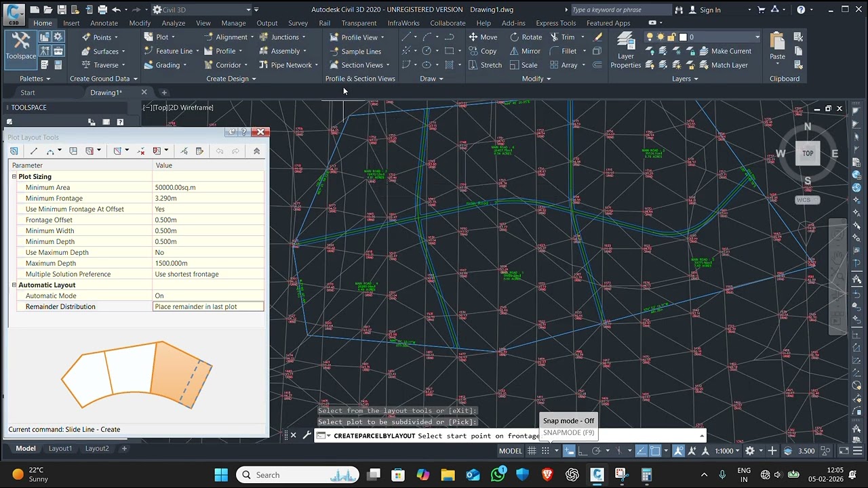Screen dimensions: 868x488
Task: Click the Create Plot tool in Plot Layout Tools
Action: click(14, 151)
